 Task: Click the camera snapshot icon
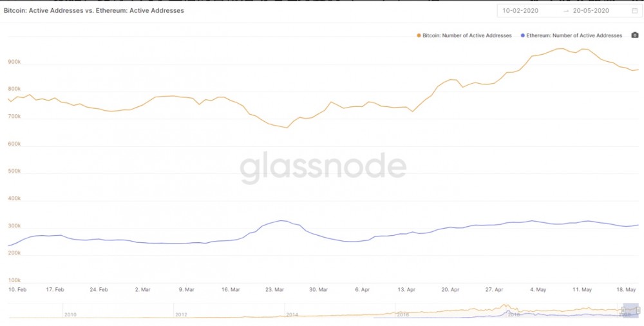[634, 35]
